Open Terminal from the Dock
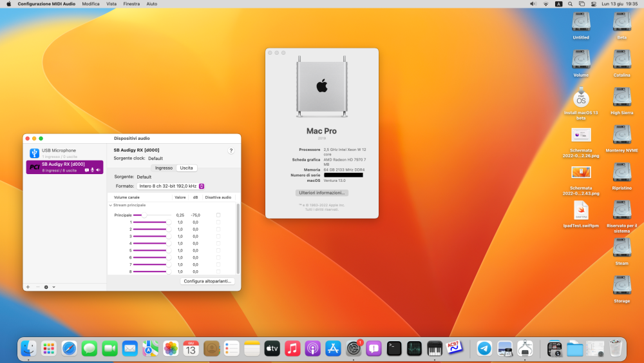The image size is (644, 363). tap(394, 349)
